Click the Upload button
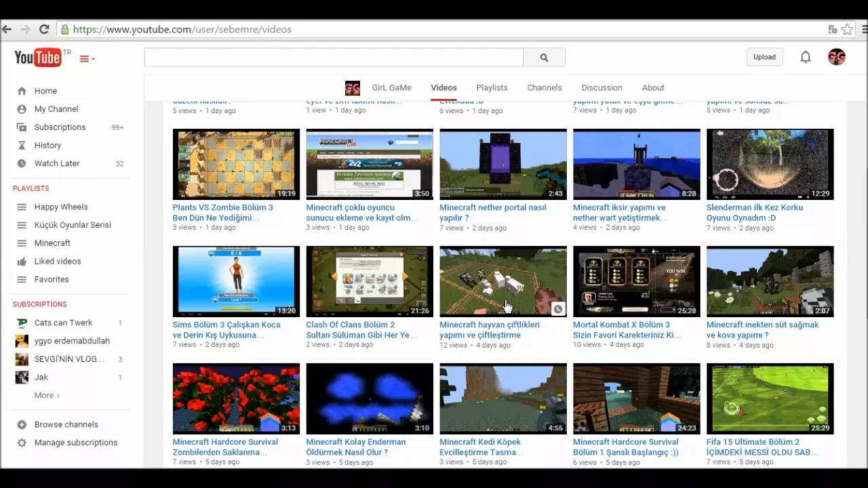Image resolution: width=868 pixels, height=488 pixels. pos(764,57)
